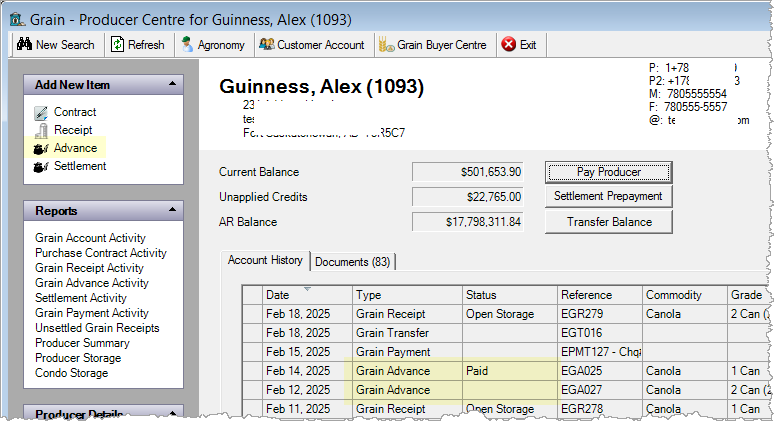Click the Grain Buyer Centre toolbar label
The height and width of the screenshot is (421, 774).
tap(442, 45)
